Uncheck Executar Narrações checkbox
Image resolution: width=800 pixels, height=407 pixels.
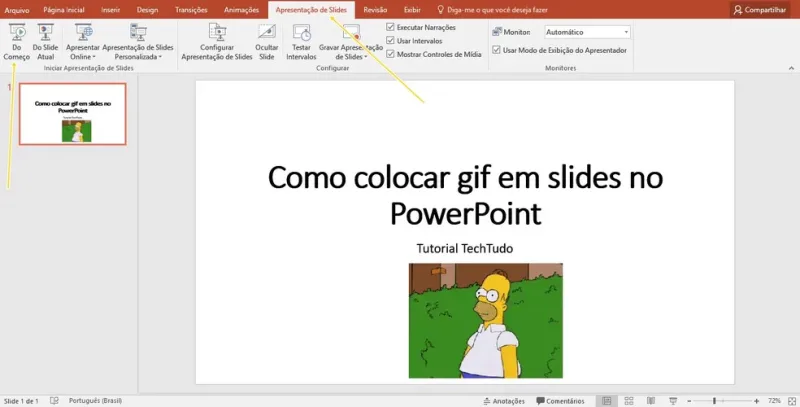[390, 27]
